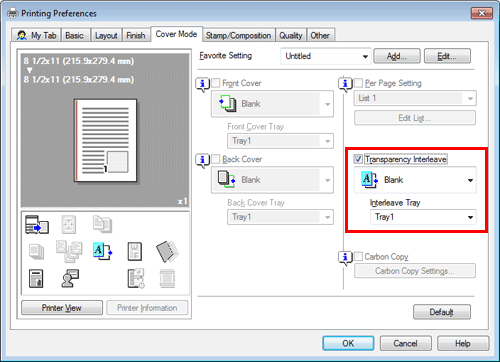Click the Back Cover info balloon icon
The image size is (500, 362).
[202, 160]
